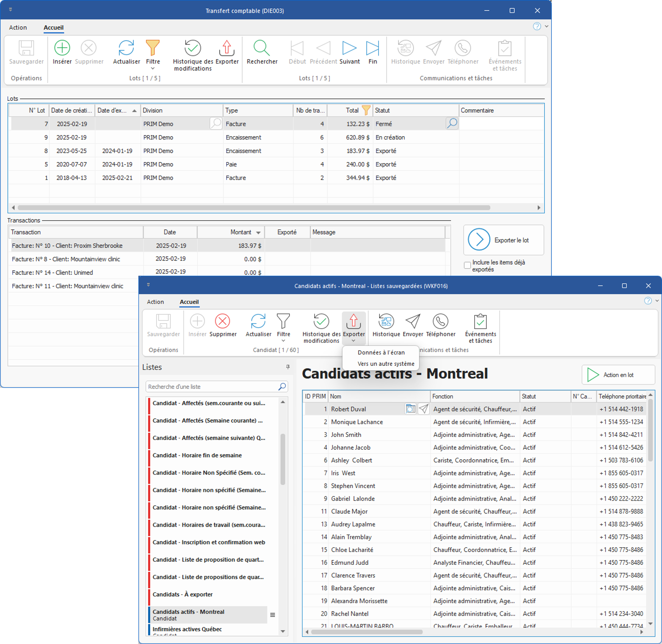This screenshot has height=644, width=662.
Task: Click the Division lookup magnifier on lot 7
Action: click(x=216, y=123)
